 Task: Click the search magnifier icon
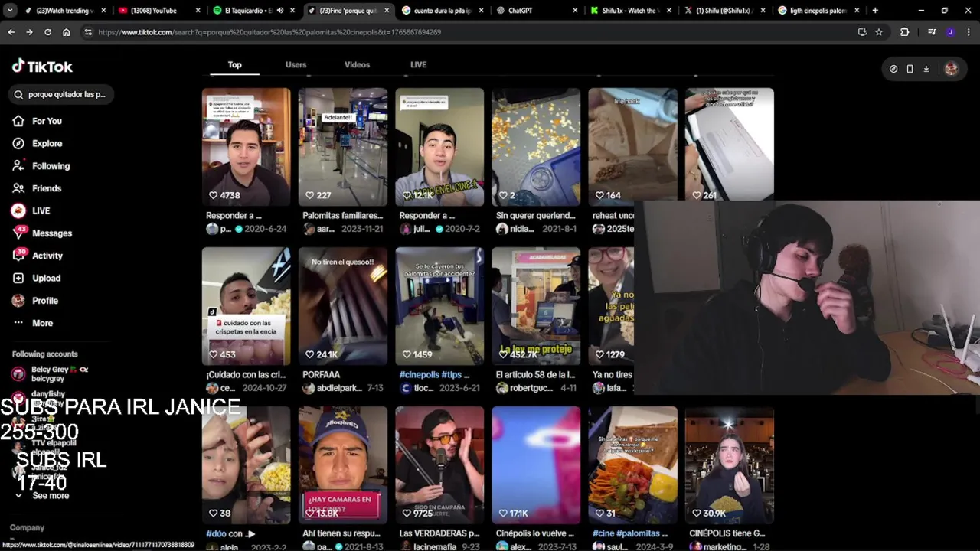click(18, 94)
